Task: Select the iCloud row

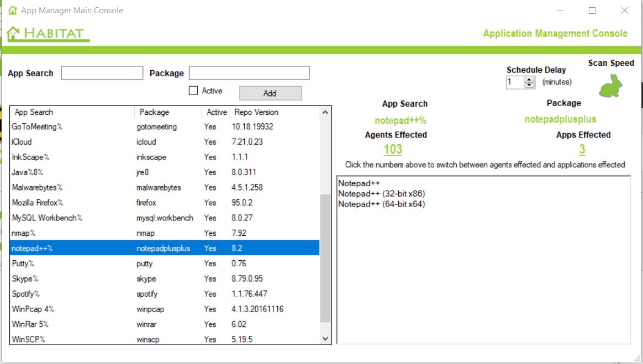Action: 165,142
